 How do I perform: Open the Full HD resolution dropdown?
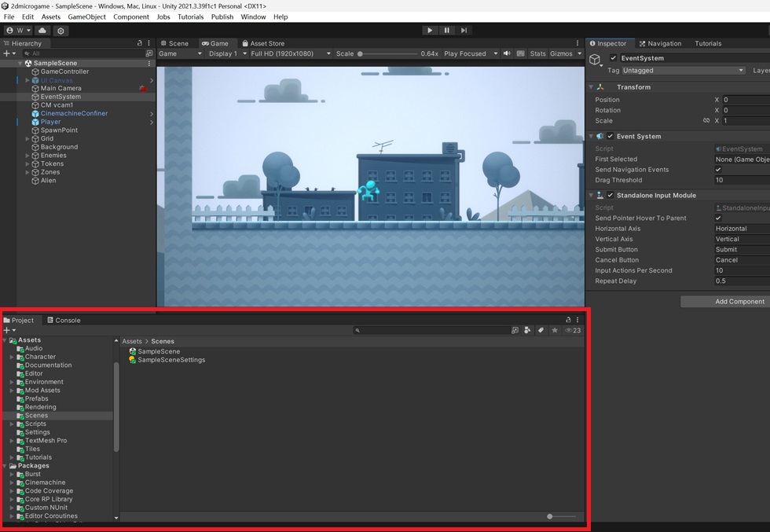[x=290, y=53]
